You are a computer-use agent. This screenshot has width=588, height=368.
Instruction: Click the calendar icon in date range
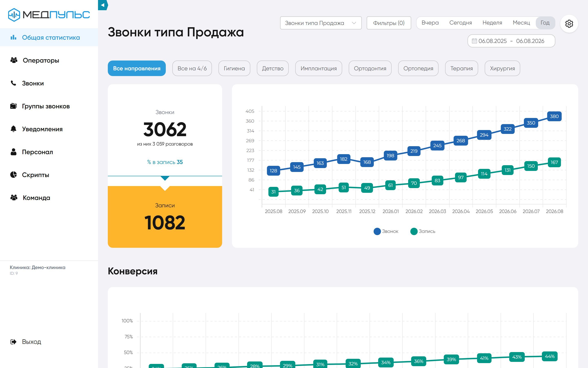pos(474,41)
